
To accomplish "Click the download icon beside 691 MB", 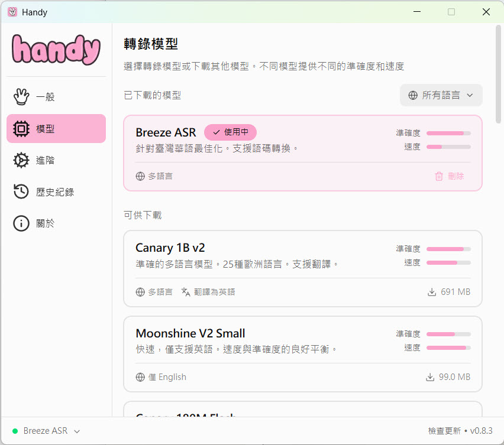I will pos(432,292).
